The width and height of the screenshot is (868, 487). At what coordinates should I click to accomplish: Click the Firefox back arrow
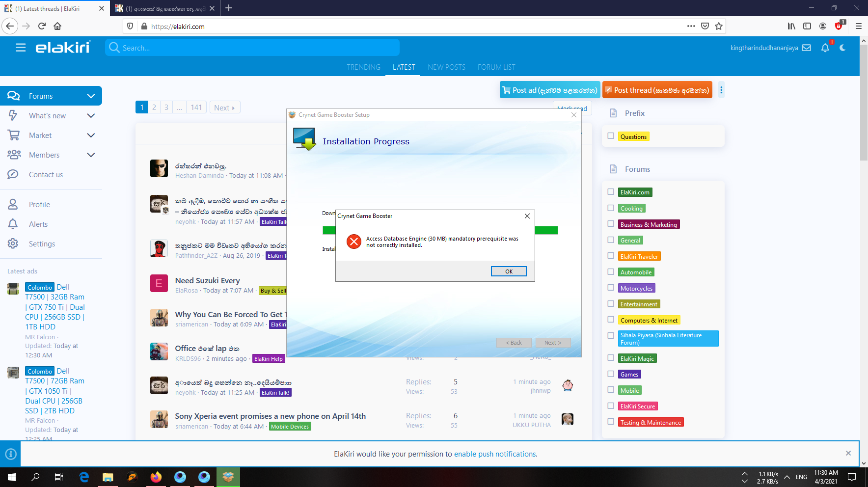[x=10, y=26]
